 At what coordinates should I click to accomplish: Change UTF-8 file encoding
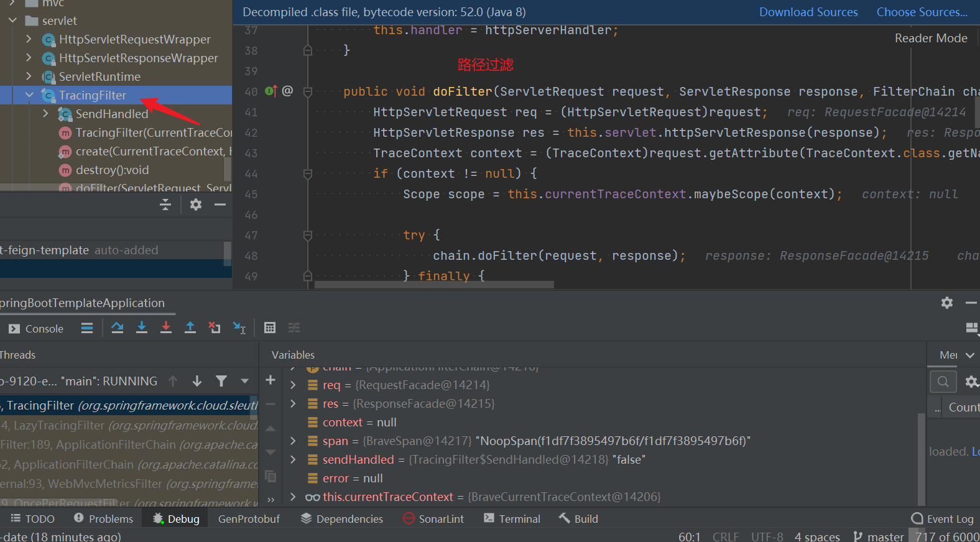[x=767, y=536]
